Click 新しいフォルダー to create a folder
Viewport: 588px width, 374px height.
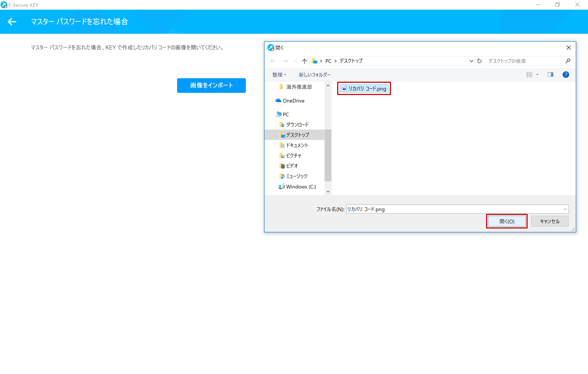(x=314, y=75)
